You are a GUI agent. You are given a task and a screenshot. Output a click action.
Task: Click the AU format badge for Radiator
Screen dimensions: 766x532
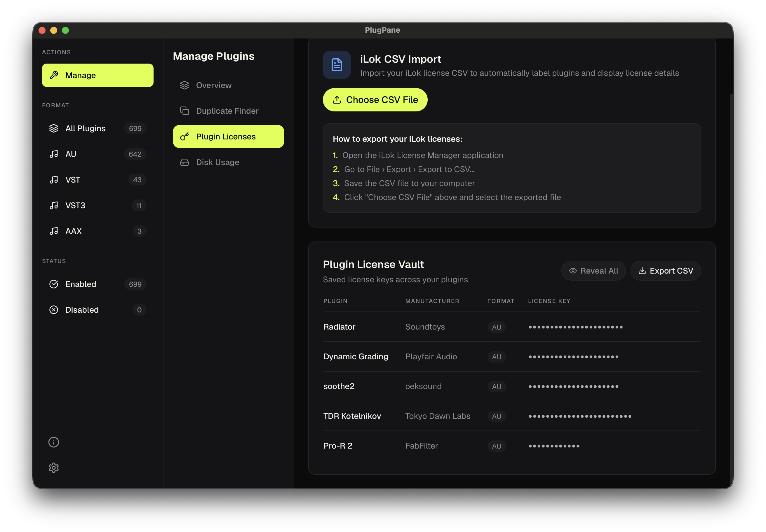click(x=497, y=327)
